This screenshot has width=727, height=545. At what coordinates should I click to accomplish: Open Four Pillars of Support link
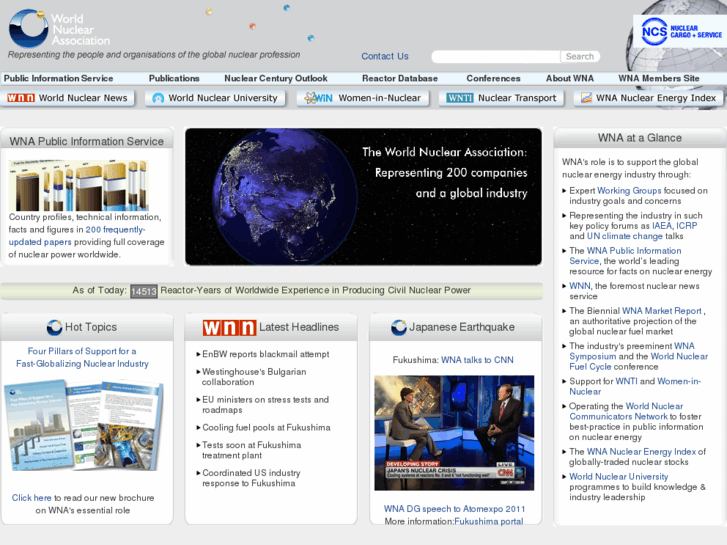click(82, 357)
